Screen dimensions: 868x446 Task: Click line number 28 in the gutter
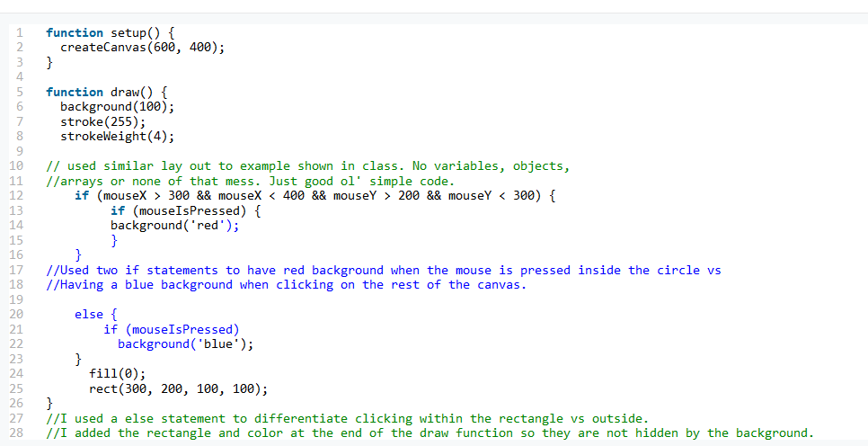pyautogui.click(x=15, y=433)
